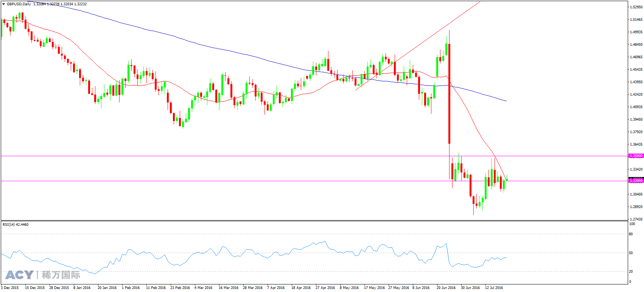This screenshot has width=644, height=292.
Task: Click the RSI scale value 50
Action: (631, 253)
